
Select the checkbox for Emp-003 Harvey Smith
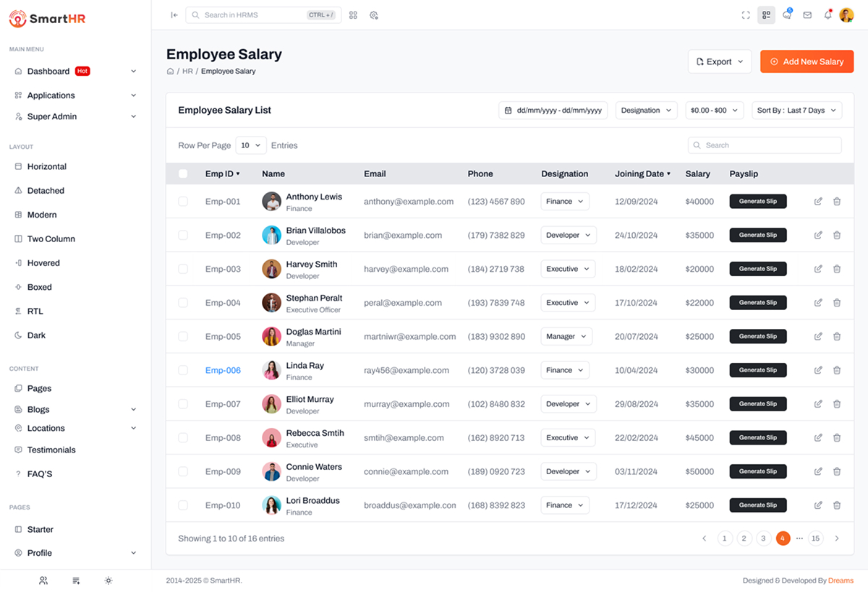[183, 268]
